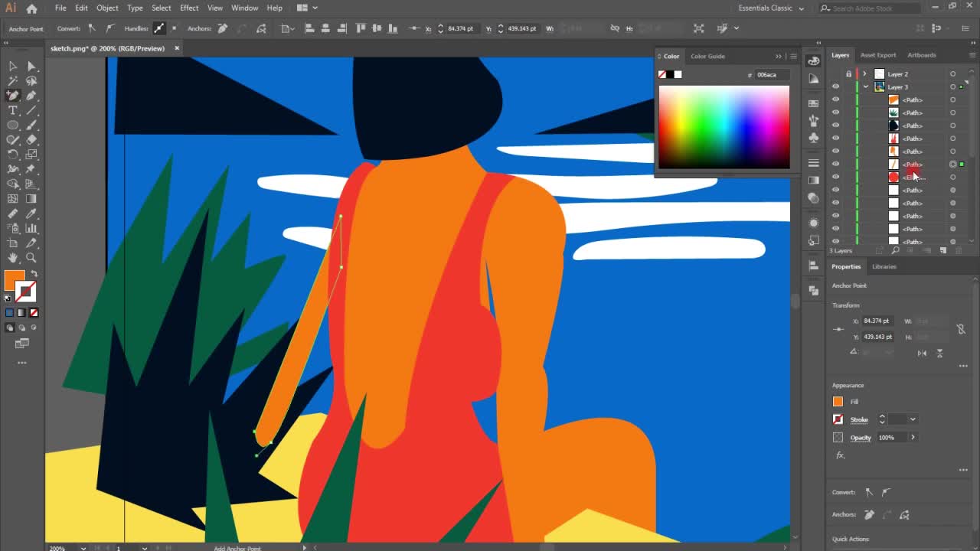980x551 pixels.
Task: Open the Essentials Classic workspace dropdown
Action: coord(771,8)
